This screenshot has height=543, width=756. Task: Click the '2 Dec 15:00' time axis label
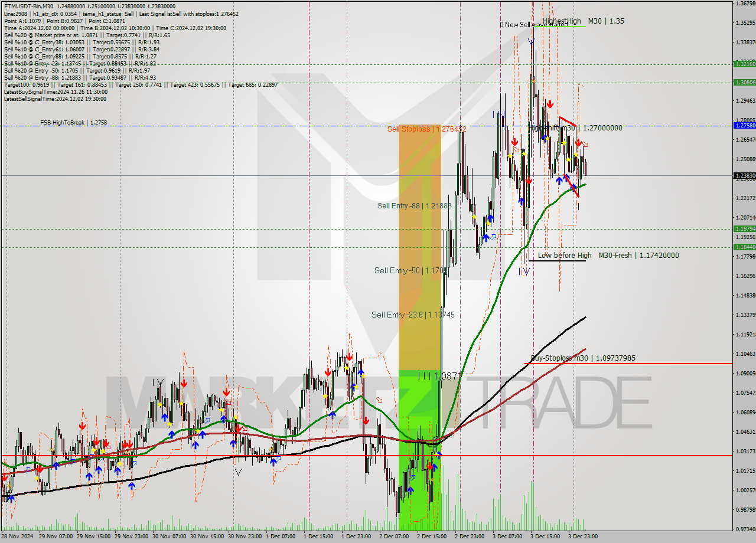click(432, 537)
